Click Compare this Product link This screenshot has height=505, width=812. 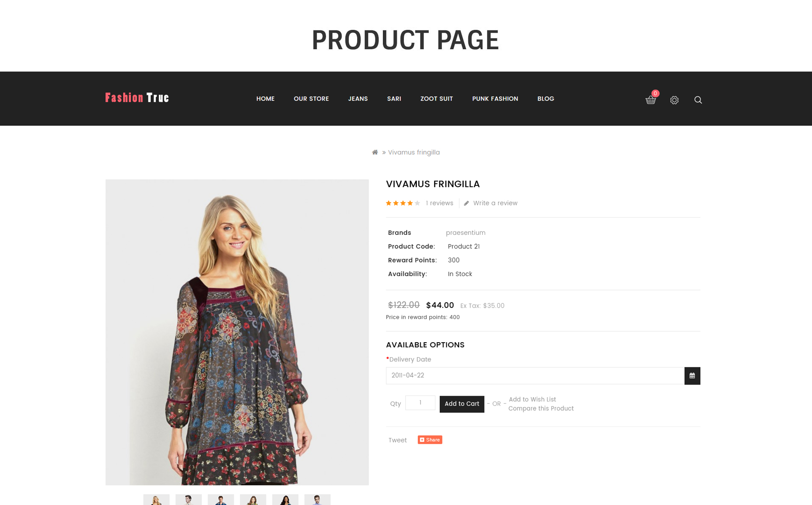click(541, 409)
